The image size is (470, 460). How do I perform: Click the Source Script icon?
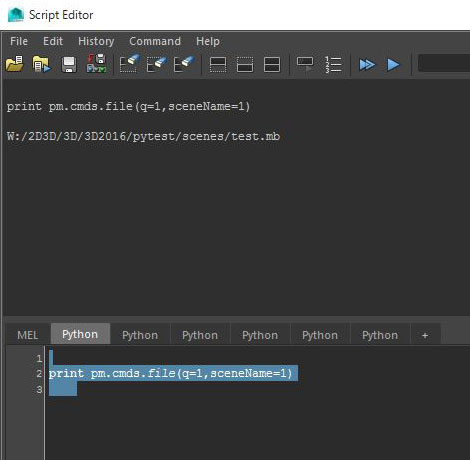(41, 64)
